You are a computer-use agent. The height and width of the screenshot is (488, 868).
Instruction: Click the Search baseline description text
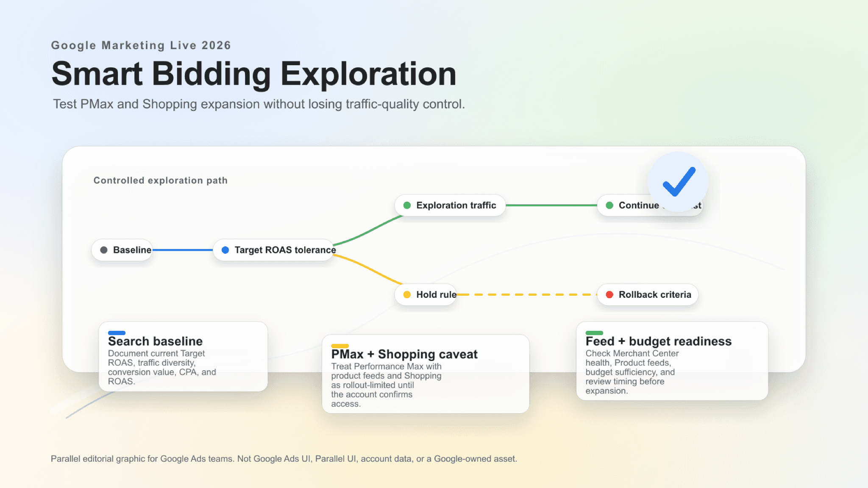coord(162,367)
